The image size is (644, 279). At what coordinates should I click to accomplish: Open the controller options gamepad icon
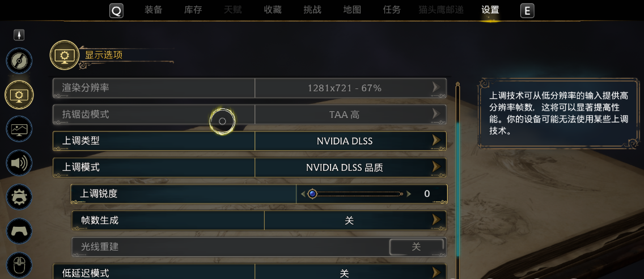(19, 231)
